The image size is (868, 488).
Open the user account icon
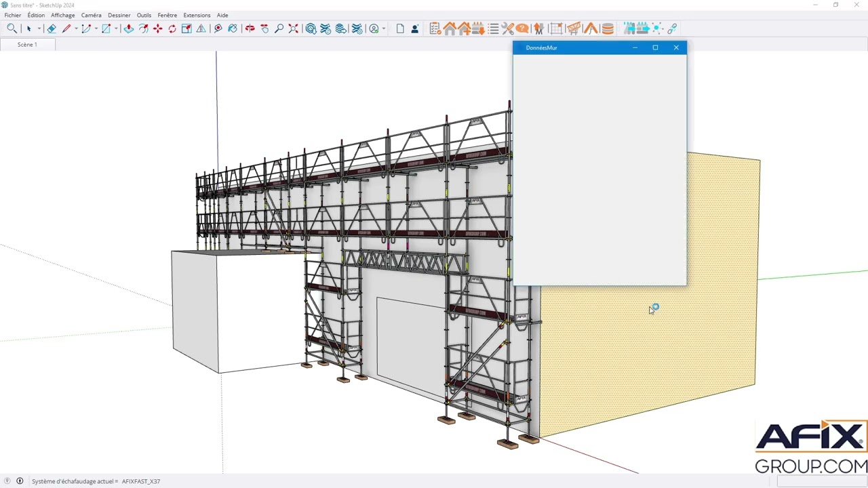[x=374, y=28]
